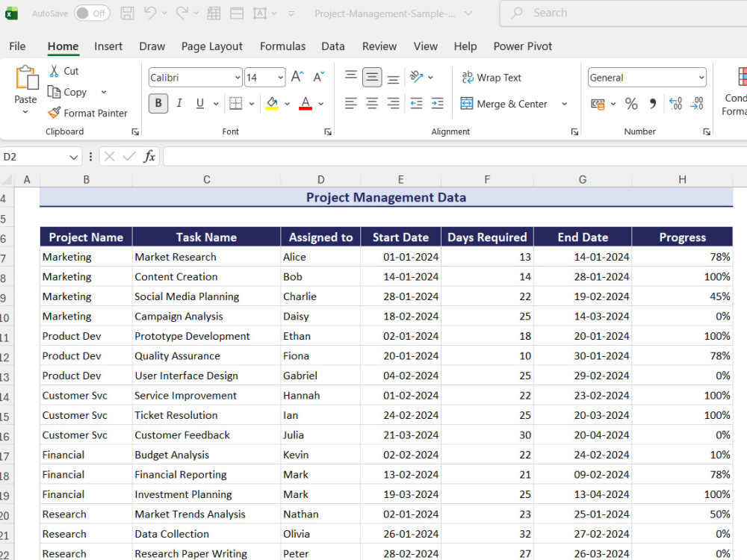Apply percent style number format
Screen dimensions: 747x560
point(631,104)
